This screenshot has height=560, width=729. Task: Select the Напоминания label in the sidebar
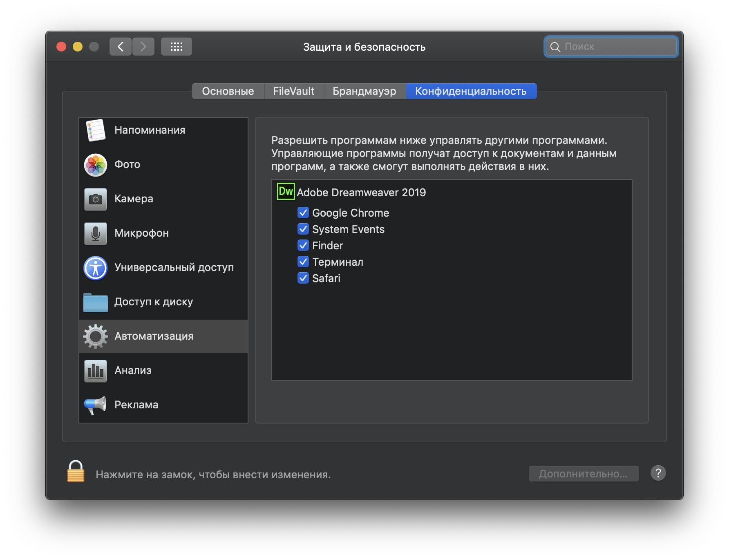(150, 130)
